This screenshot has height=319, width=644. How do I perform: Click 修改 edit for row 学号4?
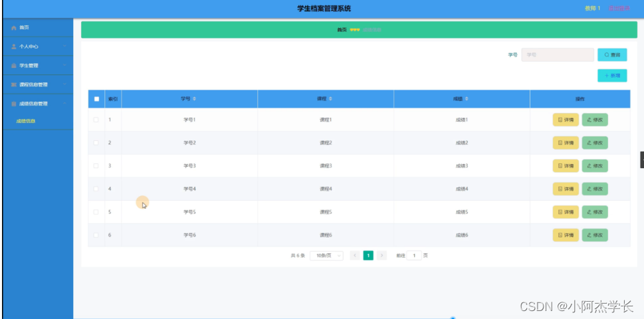tap(595, 189)
